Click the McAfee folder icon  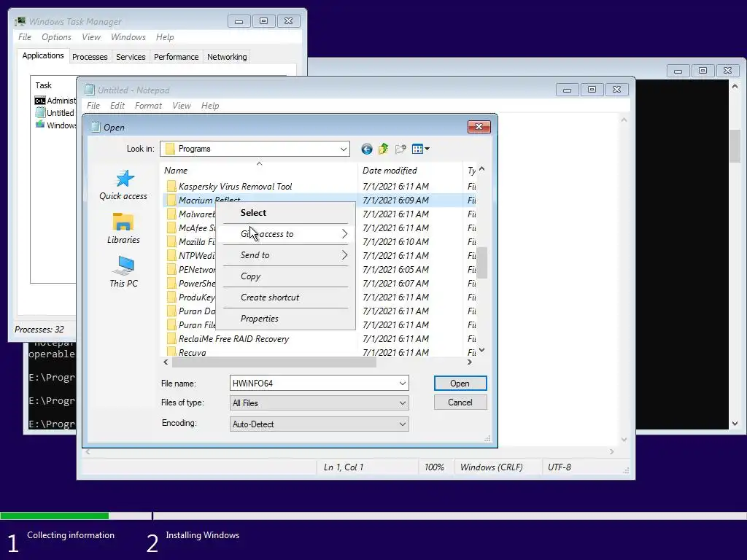[171, 228]
